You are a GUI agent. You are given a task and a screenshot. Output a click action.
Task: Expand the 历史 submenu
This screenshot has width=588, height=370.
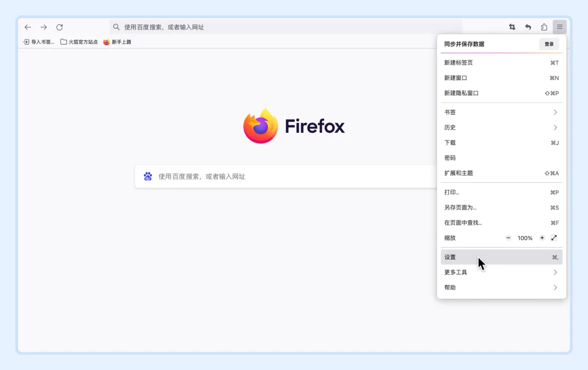pyautogui.click(x=501, y=127)
